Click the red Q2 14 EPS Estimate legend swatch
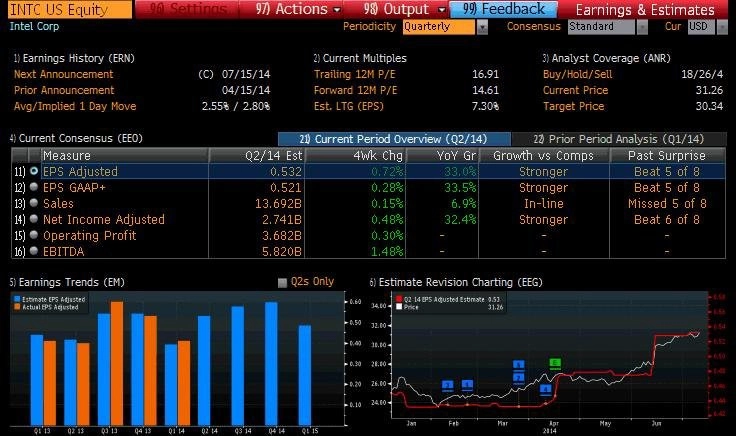The width and height of the screenshot is (736, 436). (399, 299)
